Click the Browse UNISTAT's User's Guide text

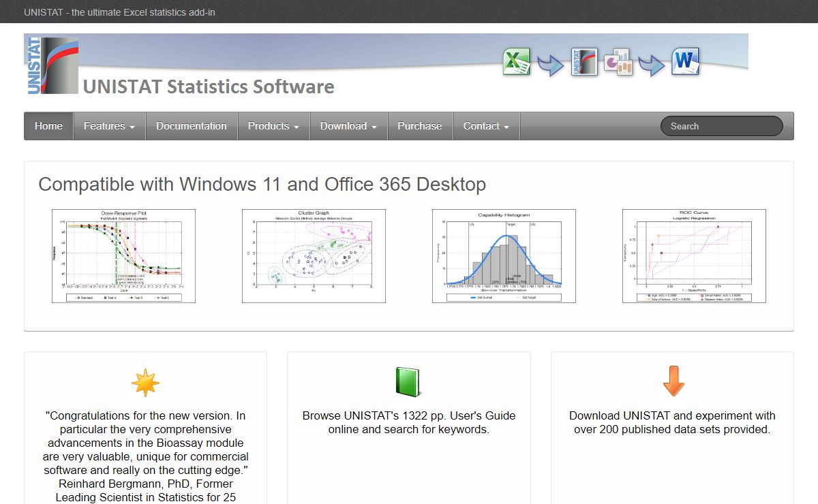pos(409,422)
